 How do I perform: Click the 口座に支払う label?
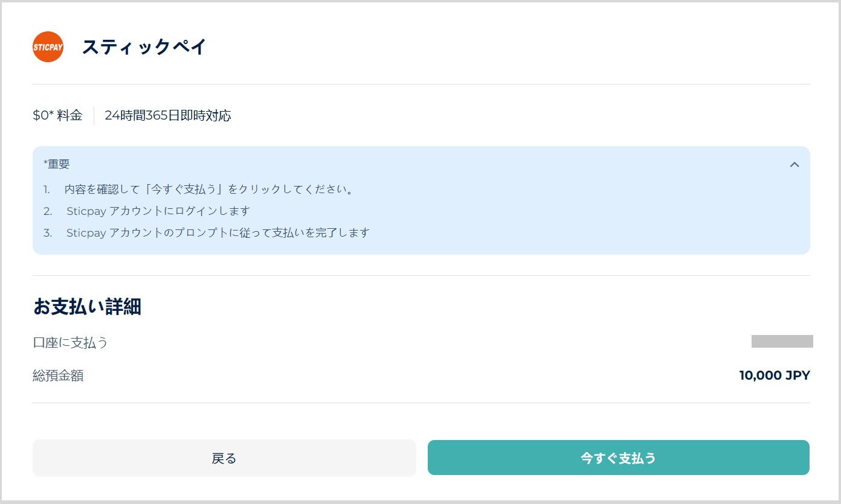[70, 343]
